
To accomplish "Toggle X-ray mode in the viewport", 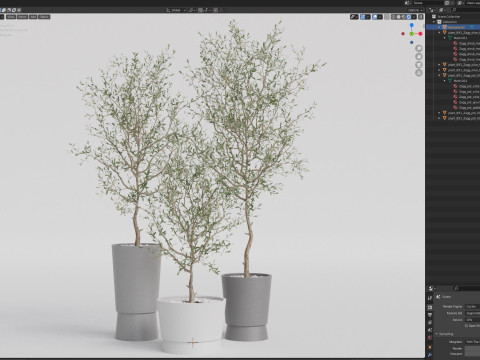I will 387,17.
